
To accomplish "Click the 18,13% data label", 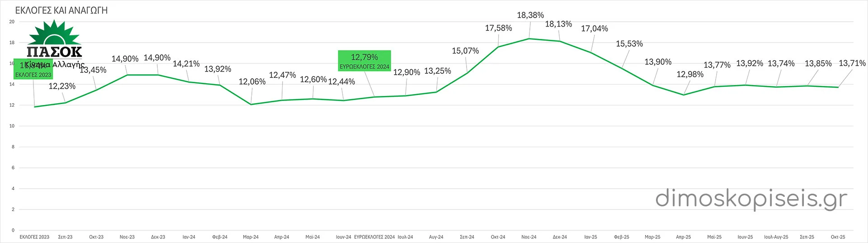I will point(558,24).
